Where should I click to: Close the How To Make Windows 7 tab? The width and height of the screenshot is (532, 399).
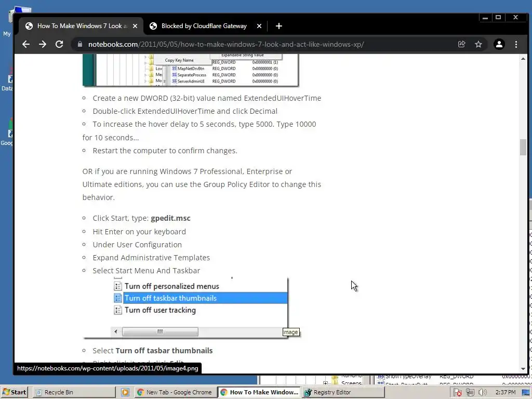pyautogui.click(x=135, y=26)
